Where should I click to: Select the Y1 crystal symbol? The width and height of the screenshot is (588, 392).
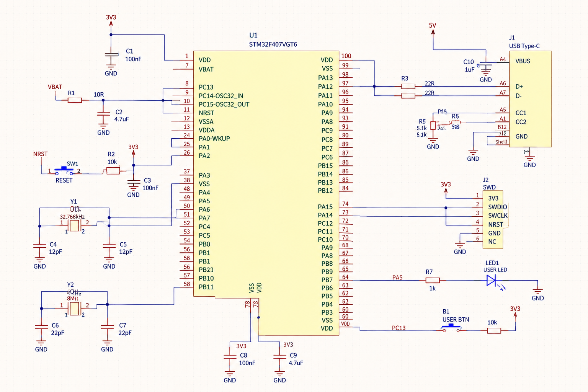pos(75,225)
